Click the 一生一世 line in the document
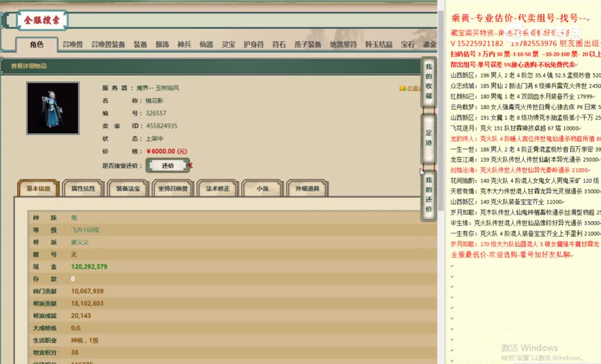 526,150
